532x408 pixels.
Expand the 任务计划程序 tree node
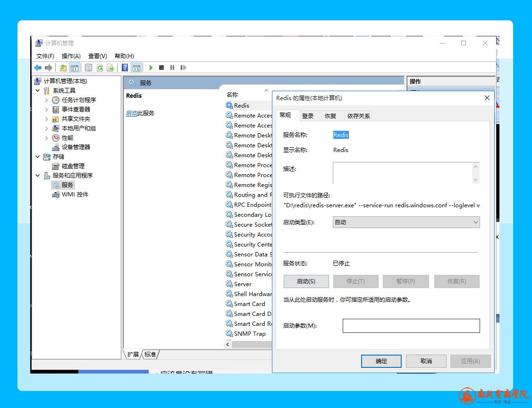(x=47, y=100)
